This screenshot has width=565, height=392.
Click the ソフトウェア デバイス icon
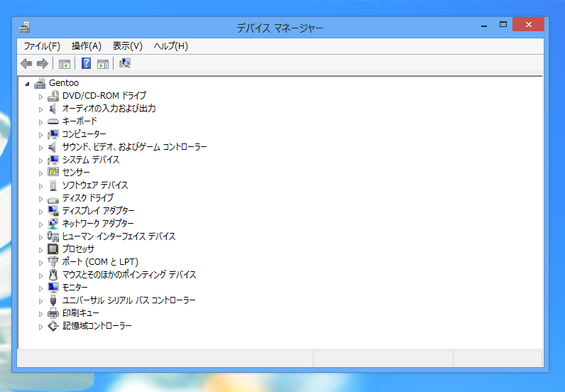point(53,185)
